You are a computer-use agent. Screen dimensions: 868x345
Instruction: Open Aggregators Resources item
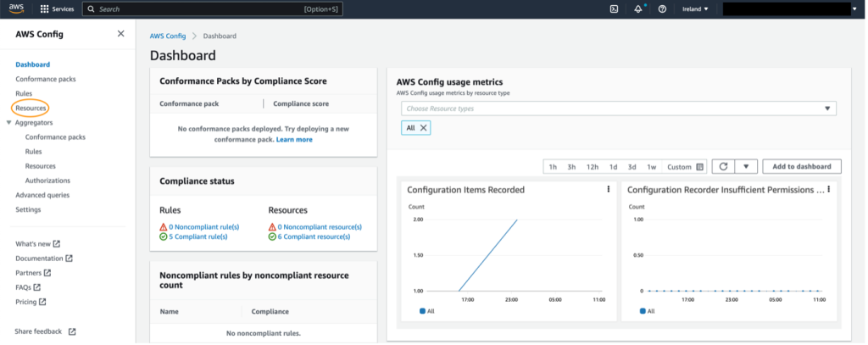41,165
